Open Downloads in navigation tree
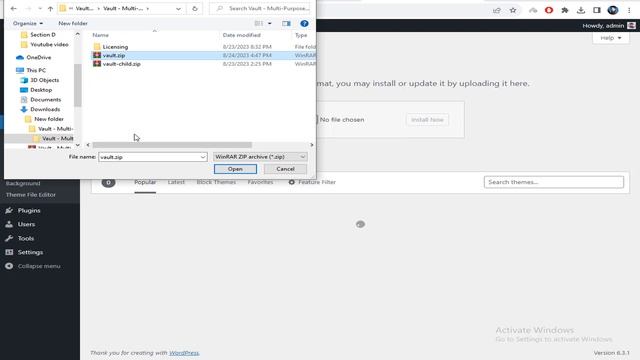Screen dimensions: 640x360 click(45, 109)
